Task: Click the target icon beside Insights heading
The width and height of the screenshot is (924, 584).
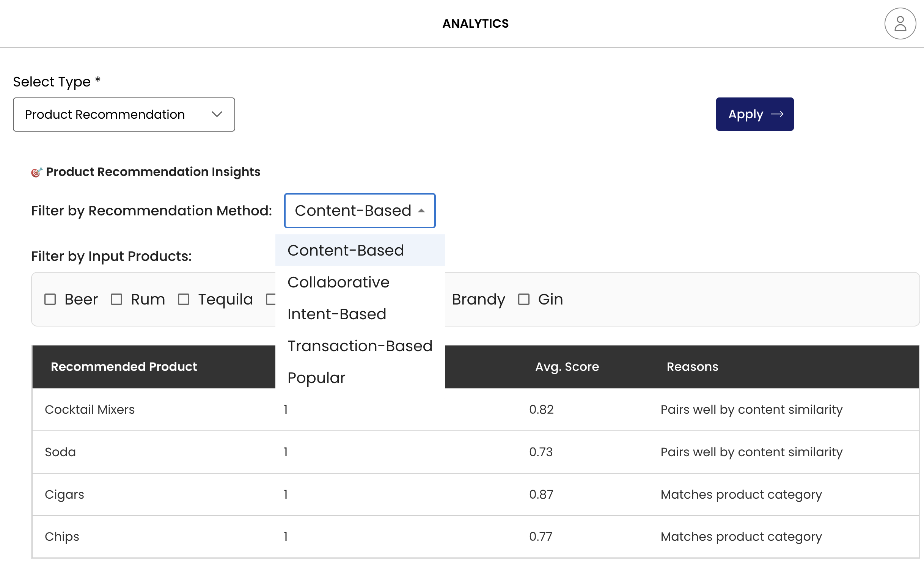Action: click(x=36, y=172)
